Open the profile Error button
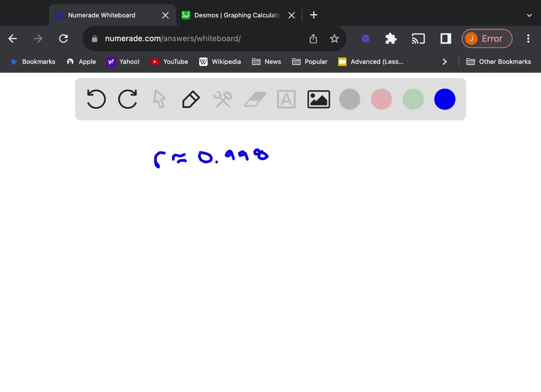 click(487, 39)
